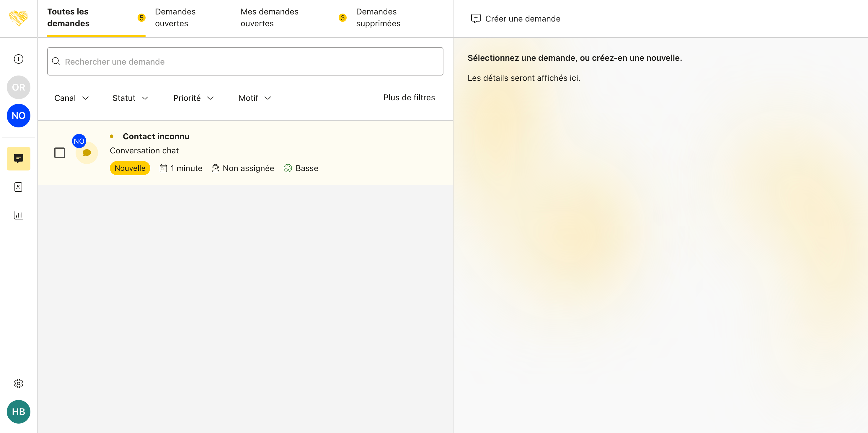Click Plus de filtres link

[409, 97]
